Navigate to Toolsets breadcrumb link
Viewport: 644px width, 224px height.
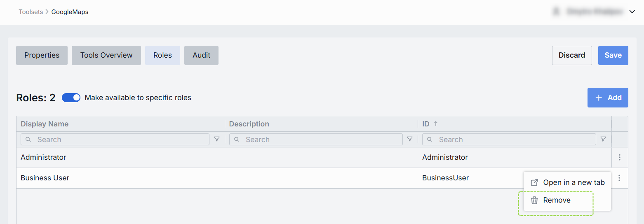coord(31,12)
